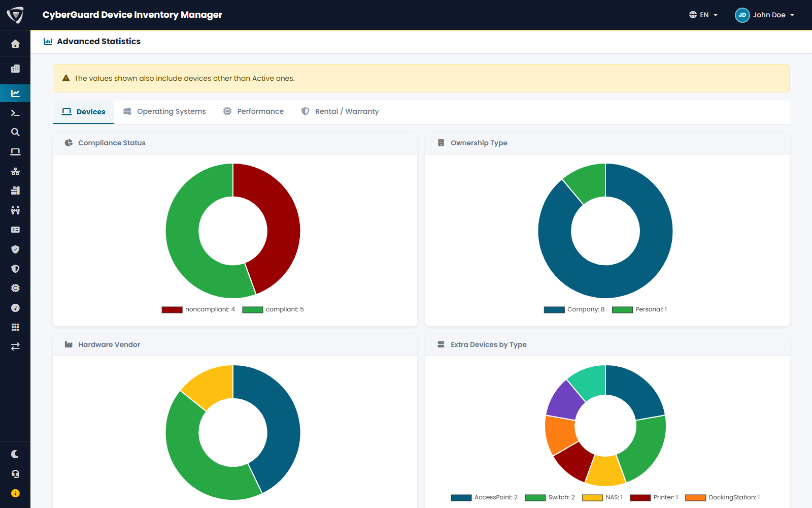Toggle the compliant legend entry
Screen dimensions: 812x508
pos(273,309)
